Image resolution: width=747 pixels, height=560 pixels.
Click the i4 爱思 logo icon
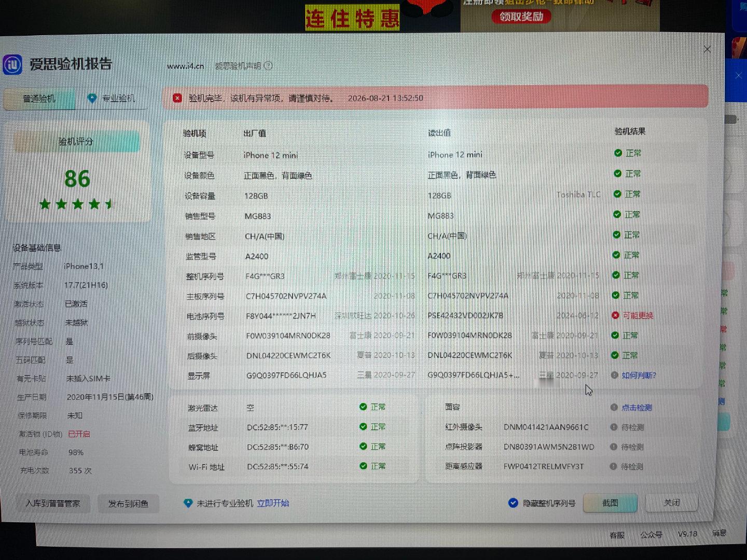[x=12, y=65]
